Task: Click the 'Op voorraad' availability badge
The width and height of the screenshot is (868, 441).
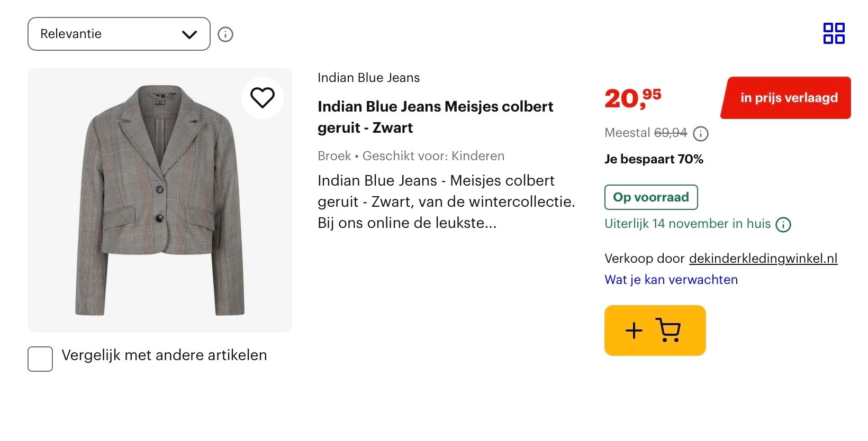Action: pos(651,197)
